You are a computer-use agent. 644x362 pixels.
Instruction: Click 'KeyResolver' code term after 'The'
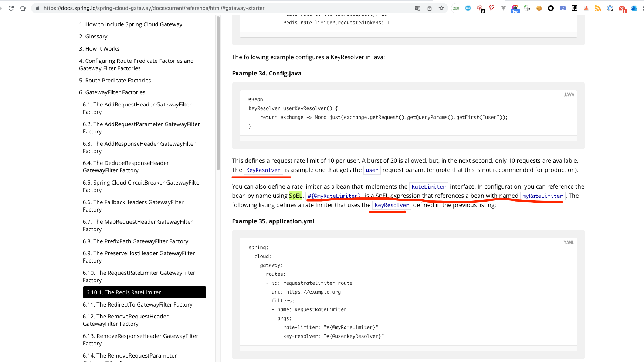(263, 170)
